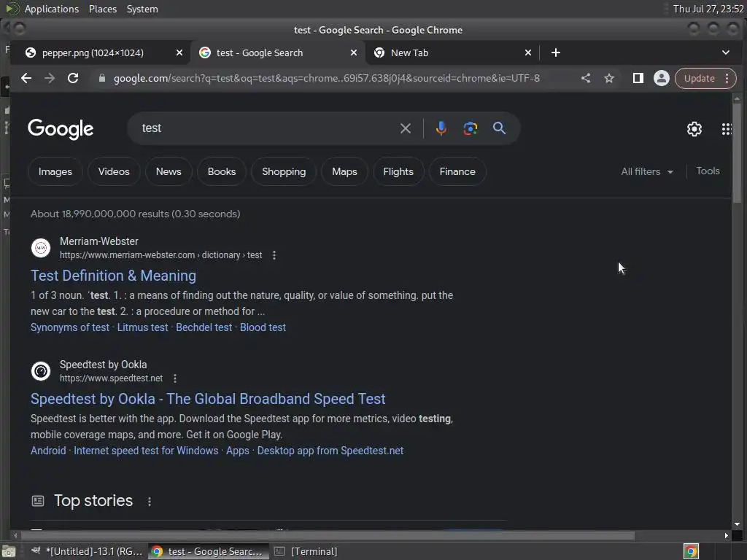Open Internet speed test for Windows link
The height and width of the screenshot is (560, 747).
[146, 451]
